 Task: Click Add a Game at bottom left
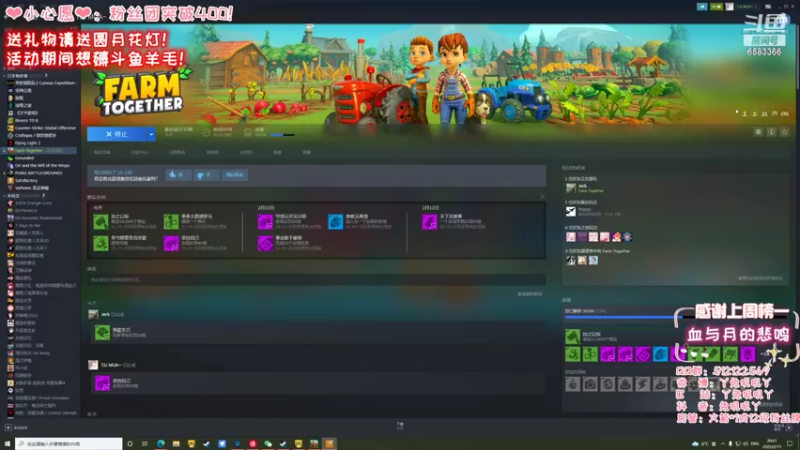(x=17, y=428)
